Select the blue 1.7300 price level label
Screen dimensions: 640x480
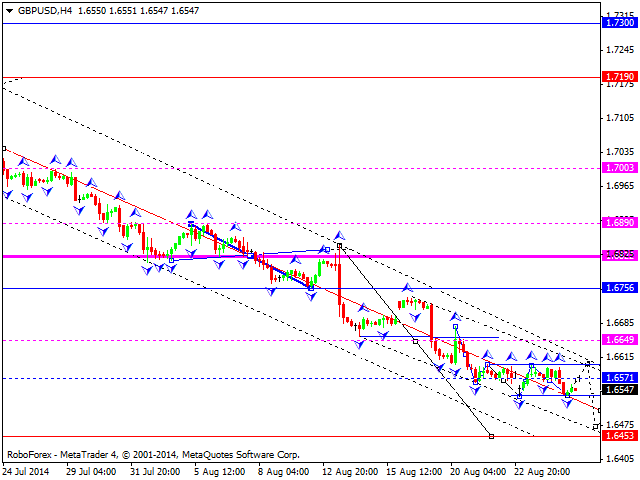tap(620, 23)
